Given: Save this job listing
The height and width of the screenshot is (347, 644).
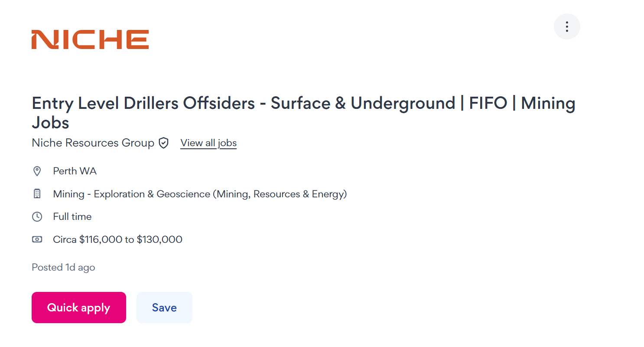Looking at the screenshot, I should (164, 308).
